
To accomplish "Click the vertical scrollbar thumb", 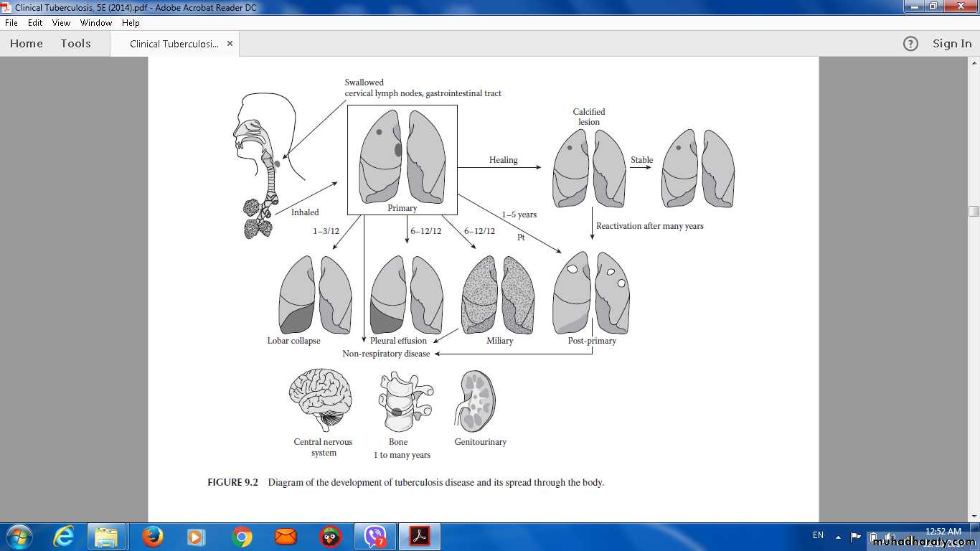I will pos(974,211).
